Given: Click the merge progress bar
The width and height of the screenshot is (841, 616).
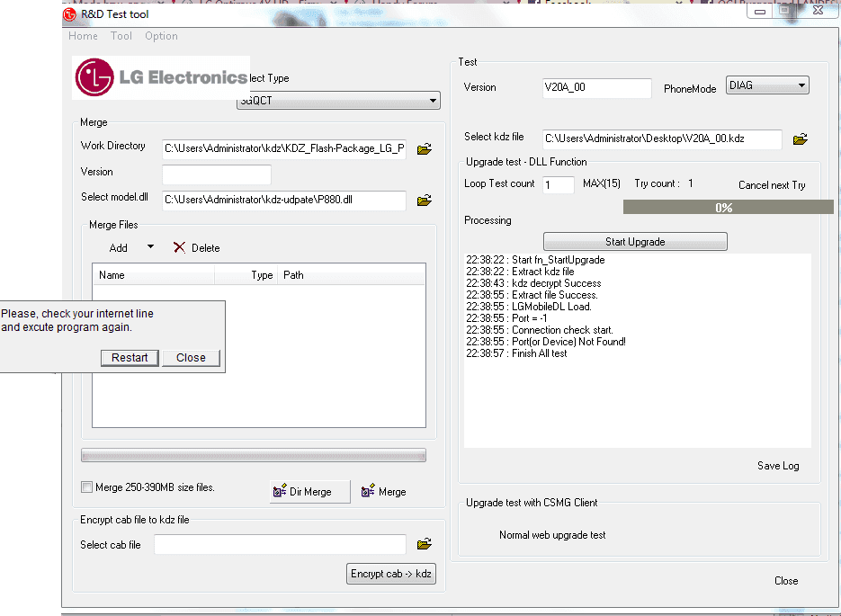Looking at the screenshot, I should [x=254, y=456].
